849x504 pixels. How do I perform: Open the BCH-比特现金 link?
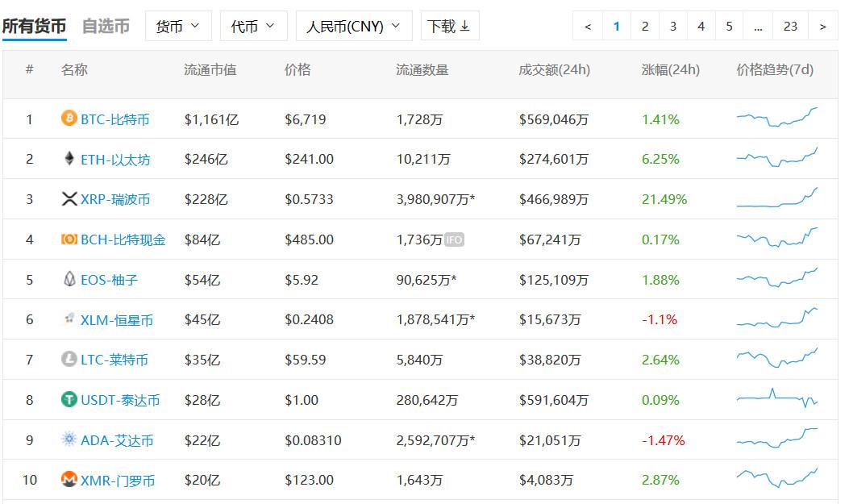(x=123, y=240)
